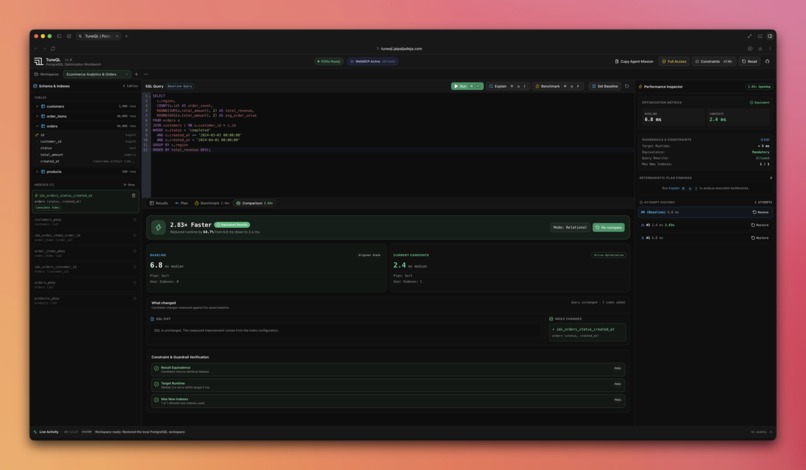Expand the products table
The height and width of the screenshot is (470, 806).
point(37,172)
